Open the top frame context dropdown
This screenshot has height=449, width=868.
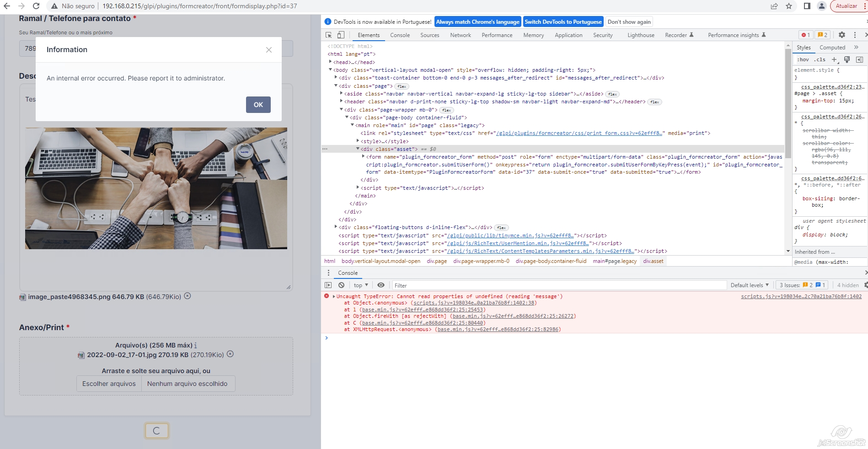tap(360, 285)
